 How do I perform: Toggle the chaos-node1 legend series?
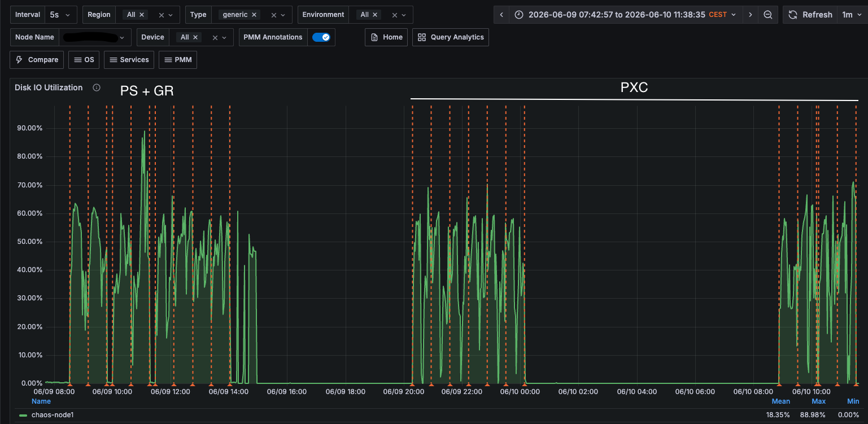[x=53, y=415]
